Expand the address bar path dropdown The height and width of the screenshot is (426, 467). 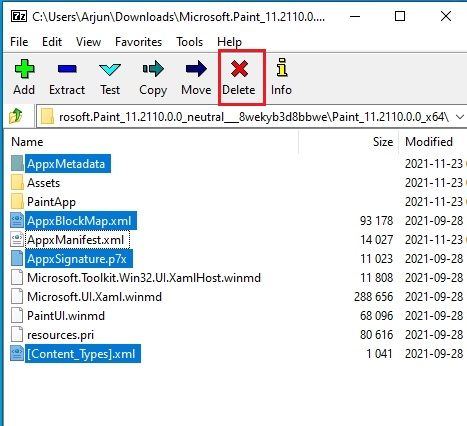click(x=460, y=117)
